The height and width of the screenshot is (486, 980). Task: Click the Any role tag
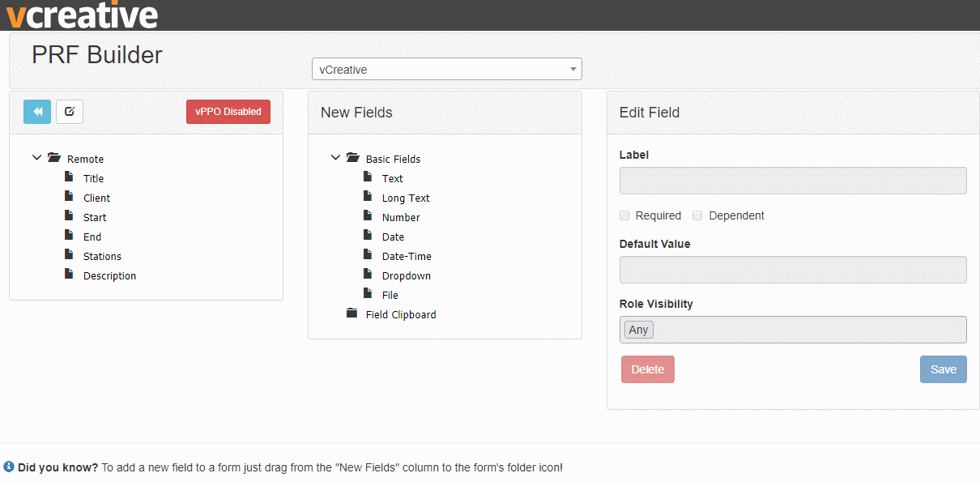(x=639, y=330)
